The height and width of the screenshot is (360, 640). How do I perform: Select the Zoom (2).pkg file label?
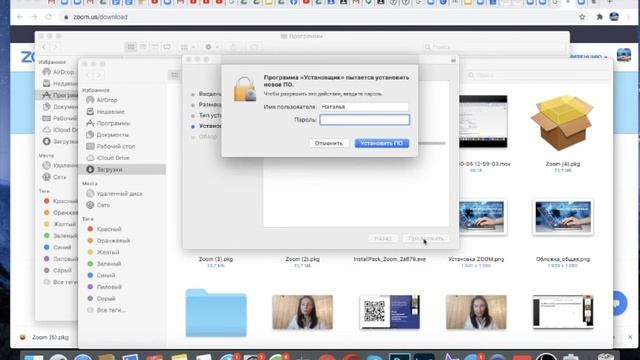point(302,259)
